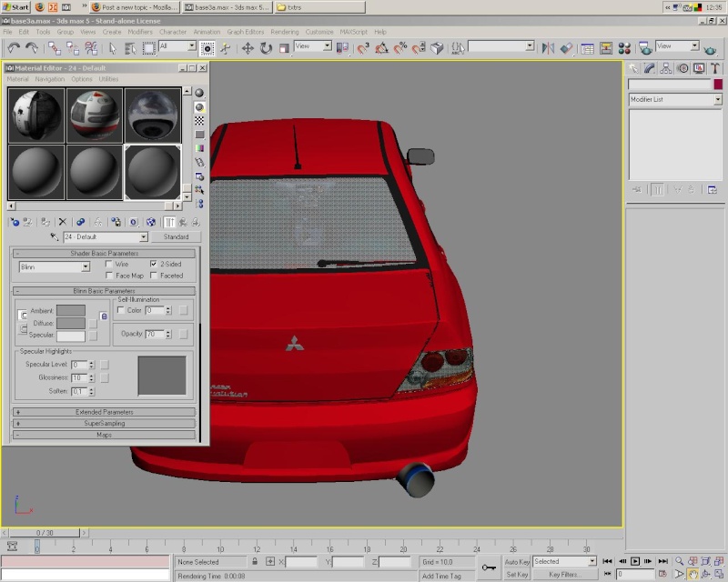Click Reset Map/Mtl X icon
This screenshot has height=582, width=728.
63,222
